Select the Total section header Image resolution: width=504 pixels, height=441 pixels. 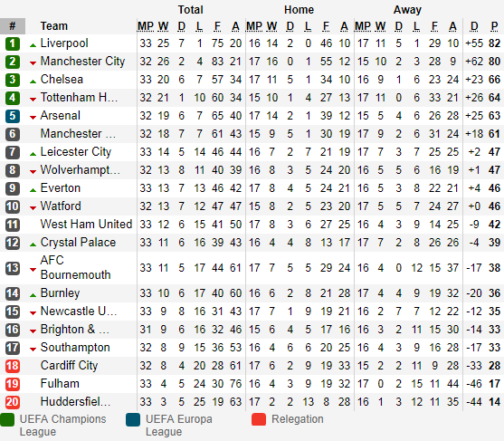[191, 10]
